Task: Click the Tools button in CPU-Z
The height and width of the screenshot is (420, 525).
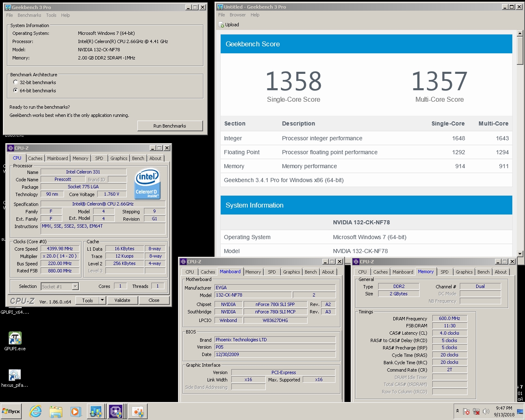Action: click(87, 300)
